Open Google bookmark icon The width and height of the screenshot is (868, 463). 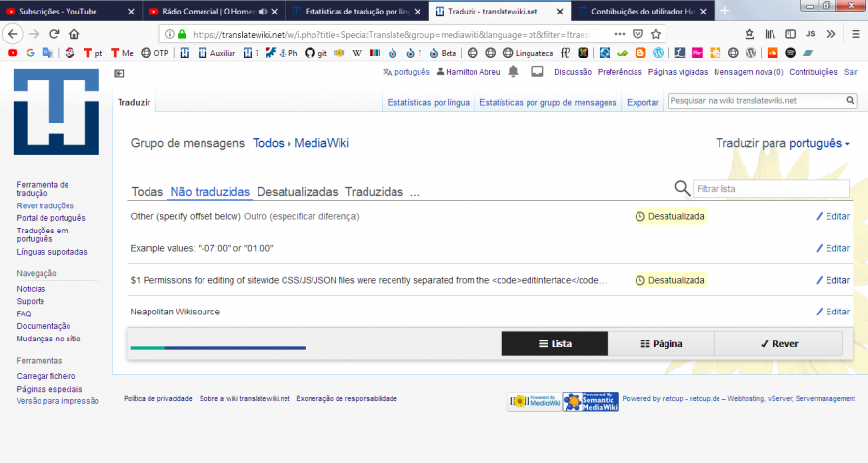[31, 53]
